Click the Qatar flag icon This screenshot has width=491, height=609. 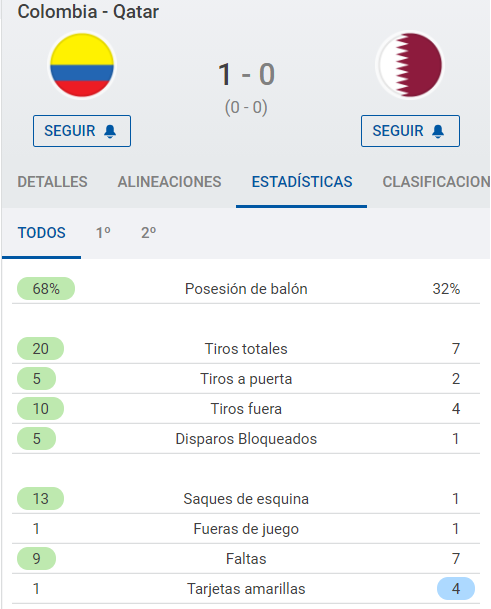coord(410,65)
